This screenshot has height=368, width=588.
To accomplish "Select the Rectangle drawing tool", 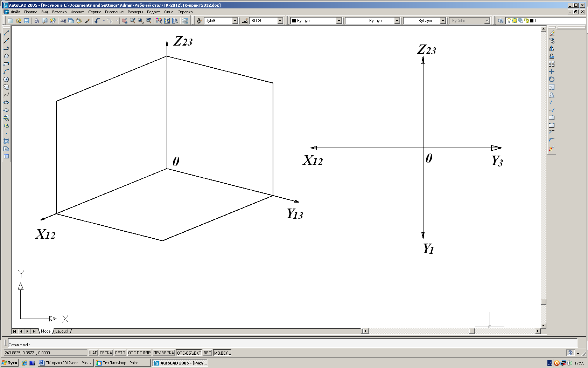I will tap(6, 64).
